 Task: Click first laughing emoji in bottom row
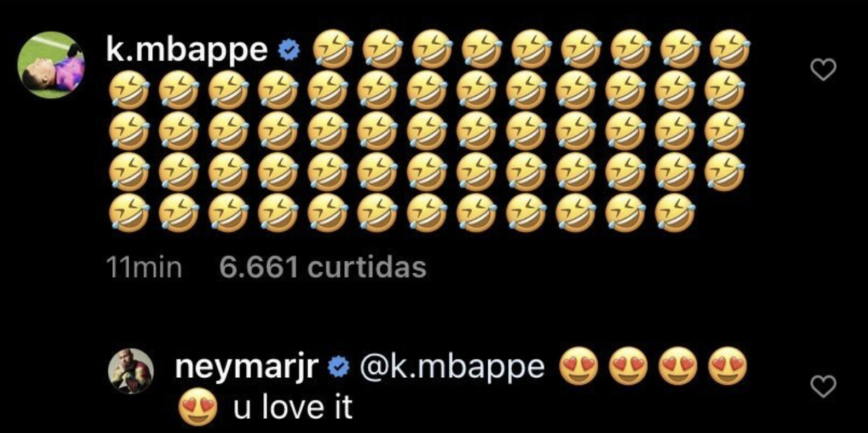pos(129,213)
